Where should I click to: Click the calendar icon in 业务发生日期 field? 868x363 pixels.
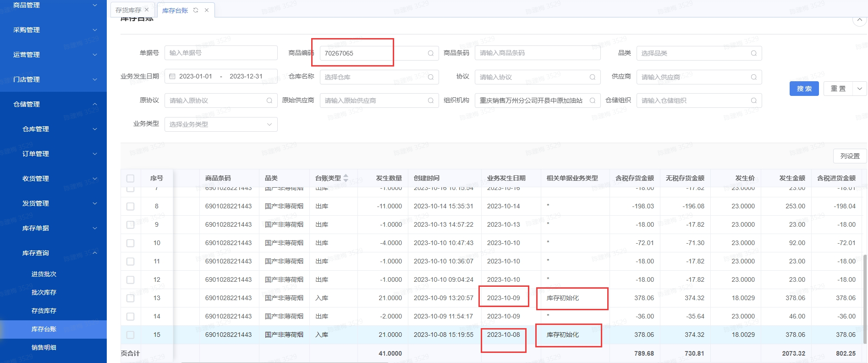[172, 77]
